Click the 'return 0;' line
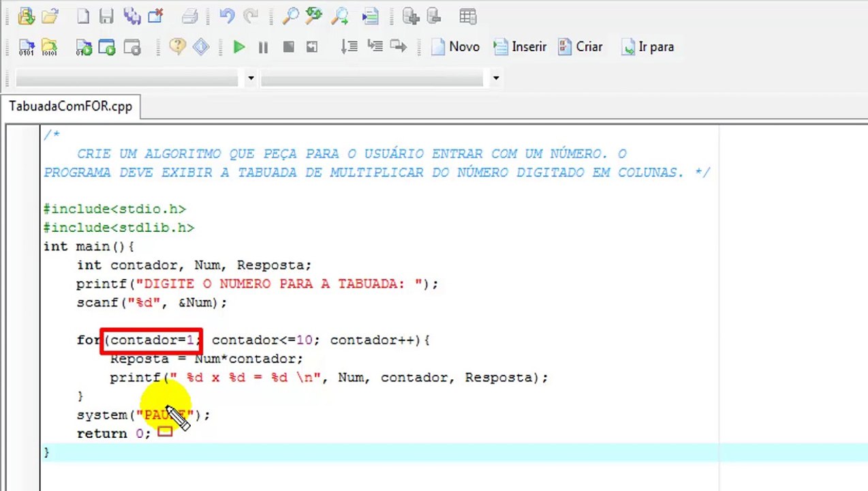The width and height of the screenshot is (868, 491). [x=114, y=434]
